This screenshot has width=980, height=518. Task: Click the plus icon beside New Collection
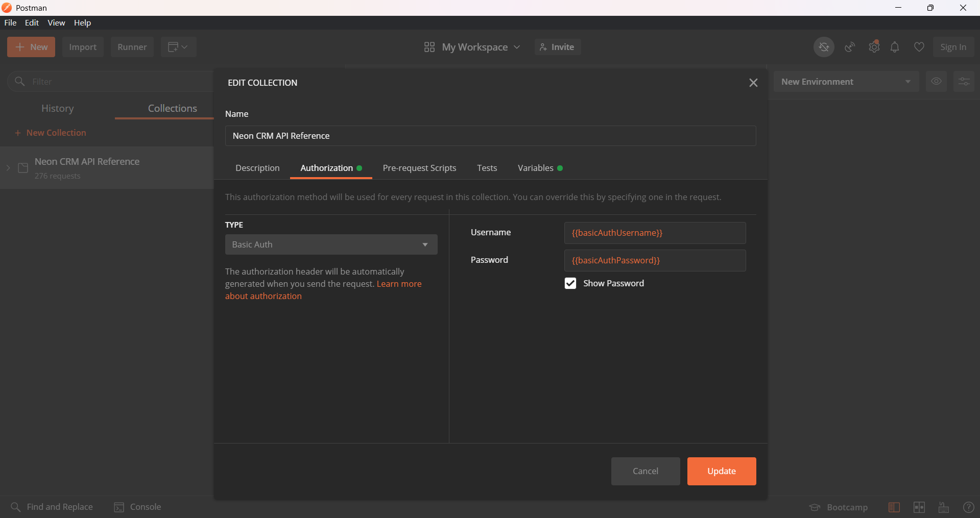pos(18,133)
